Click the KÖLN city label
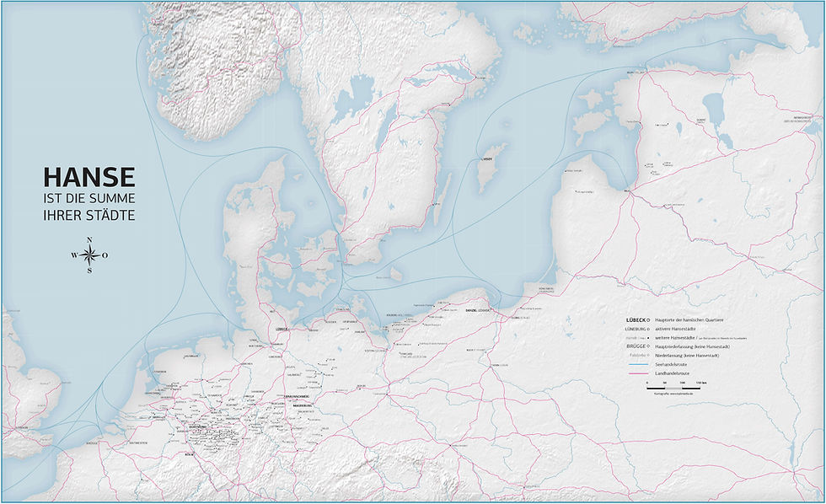 point(189,454)
